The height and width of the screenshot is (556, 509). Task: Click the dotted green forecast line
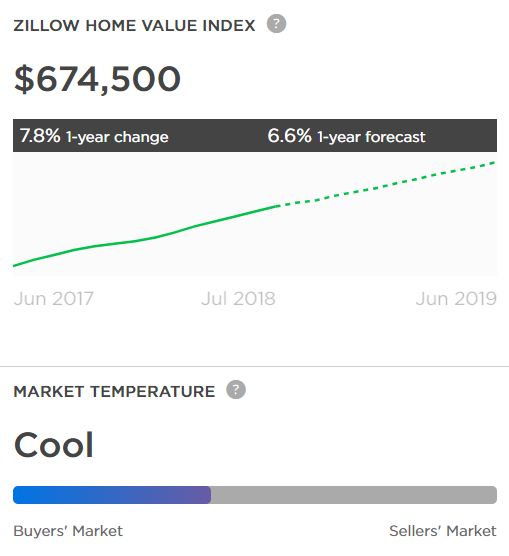387,184
